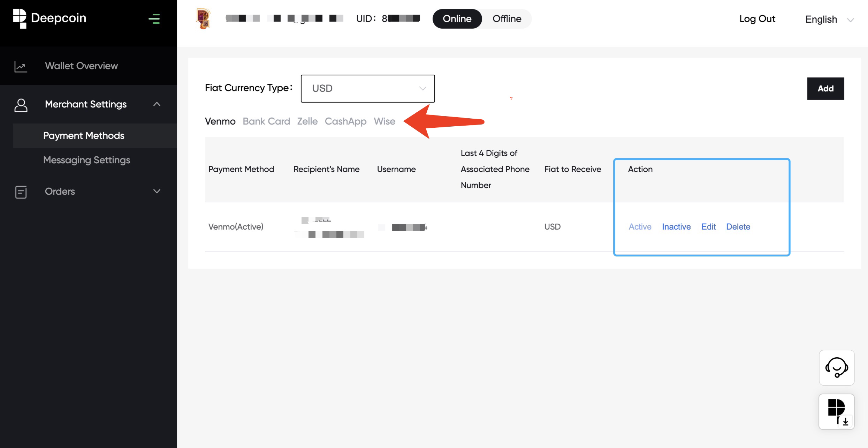Collapse sidebar with green menu icon
The width and height of the screenshot is (868, 448).
tap(154, 19)
